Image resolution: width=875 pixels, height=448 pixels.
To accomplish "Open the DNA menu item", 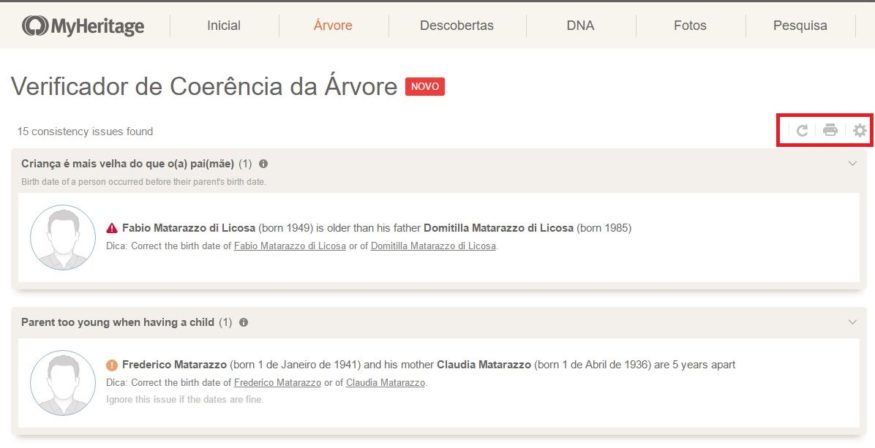I will (x=580, y=26).
